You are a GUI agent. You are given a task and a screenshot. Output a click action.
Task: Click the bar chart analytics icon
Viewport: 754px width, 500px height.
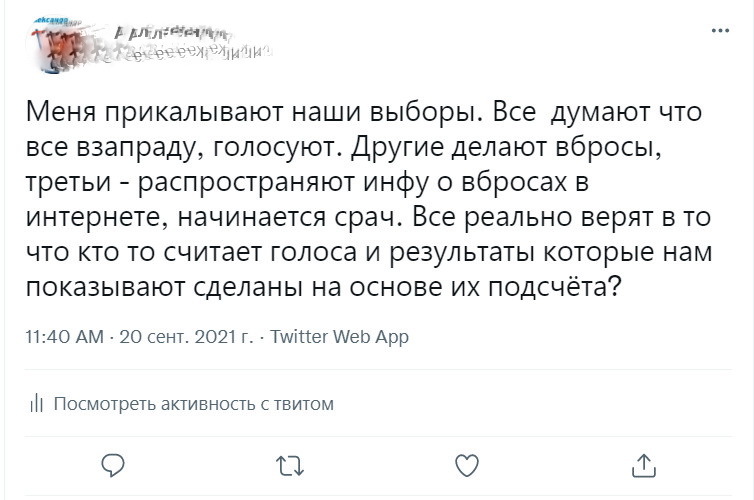[x=36, y=404]
